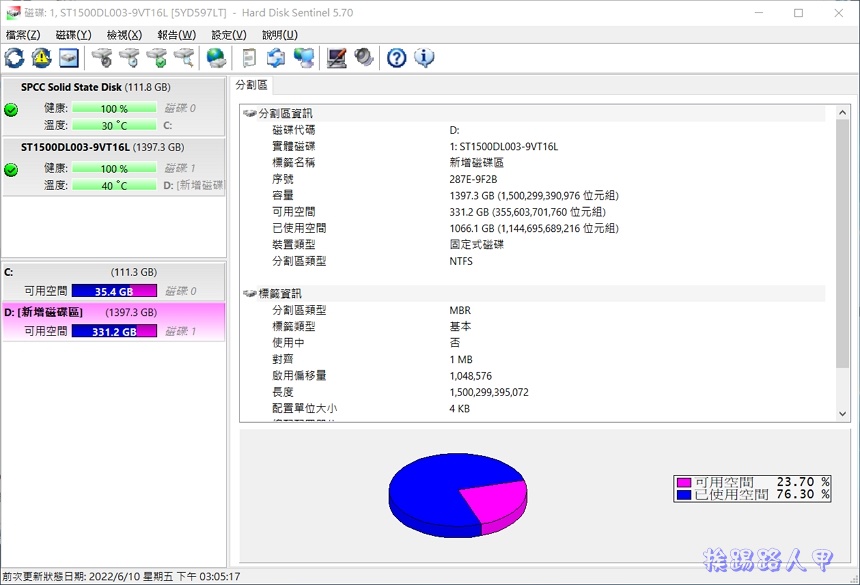Open the report document icon
This screenshot has height=585, width=860.
tap(248, 58)
